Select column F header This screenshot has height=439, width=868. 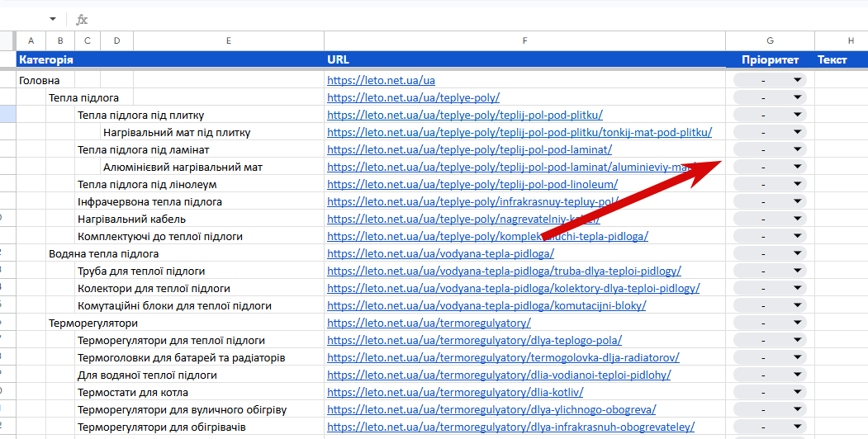524,40
